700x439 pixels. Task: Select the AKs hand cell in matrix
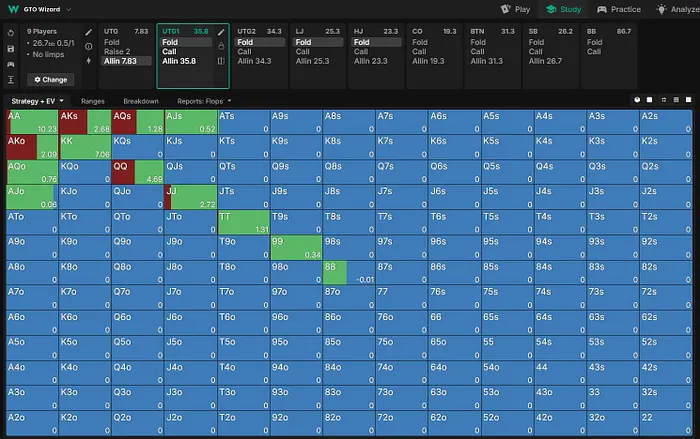pos(84,122)
